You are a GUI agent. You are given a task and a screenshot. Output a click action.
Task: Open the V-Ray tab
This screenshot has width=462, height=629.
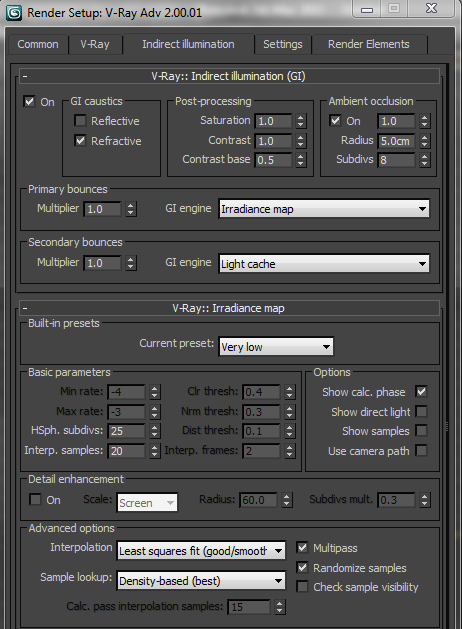(95, 44)
